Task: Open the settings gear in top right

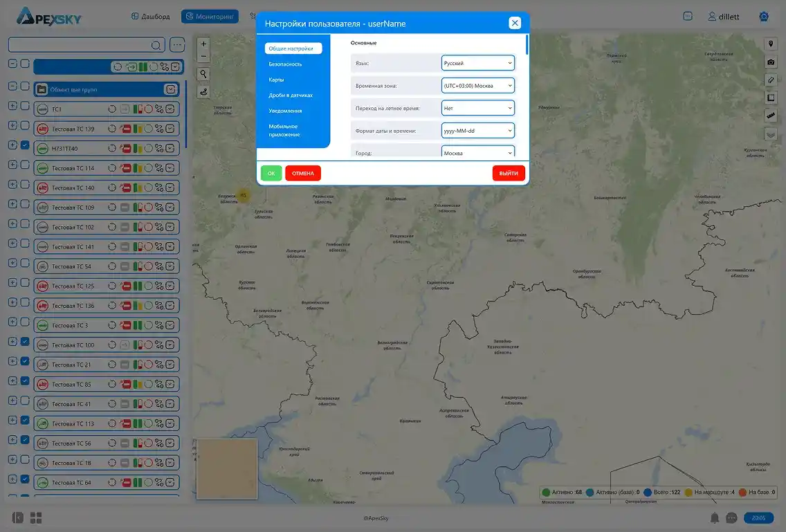Action: coord(763,17)
